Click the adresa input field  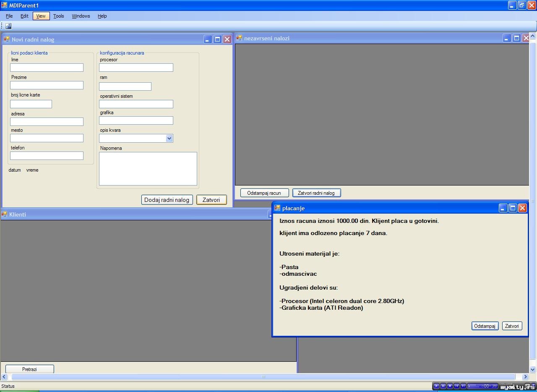47,122
